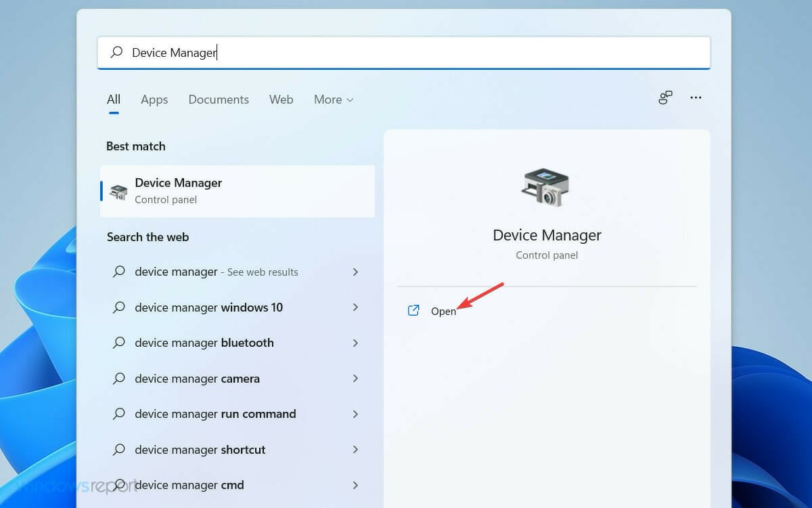This screenshot has width=812, height=508.
Task: Select the All tab
Action: click(114, 100)
